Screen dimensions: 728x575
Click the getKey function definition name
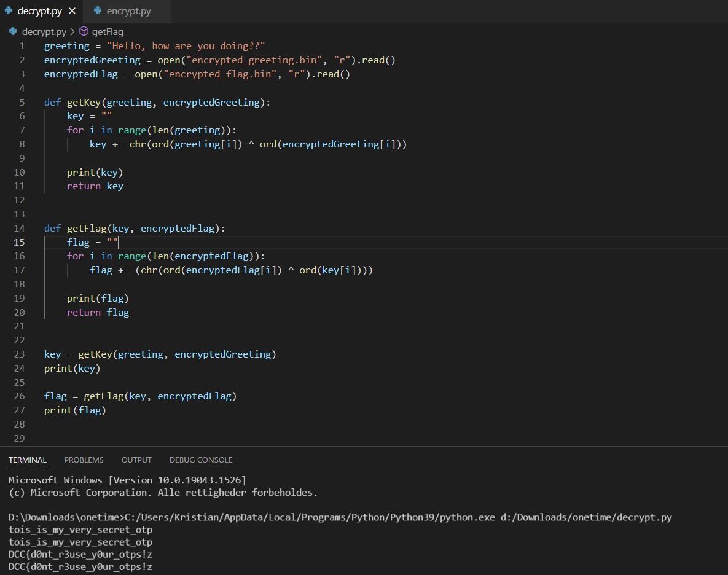coord(84,102)
